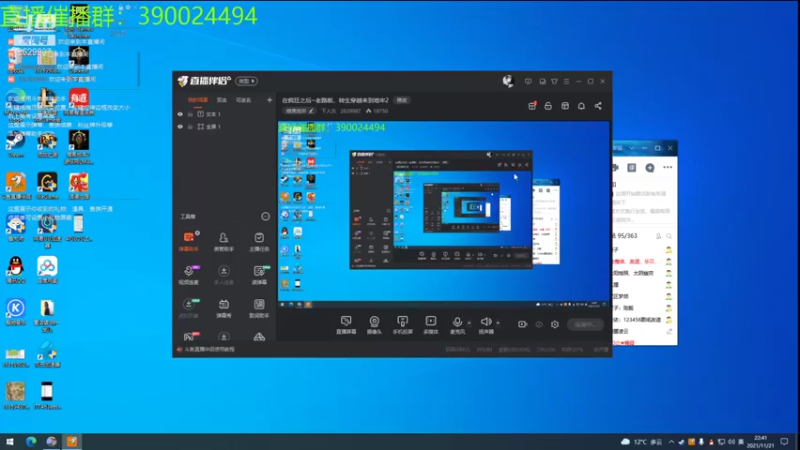Click the 麦克风 microphone icon
Image resolution: width=800 pixels, height=450 pixels.
pos(457,324)
